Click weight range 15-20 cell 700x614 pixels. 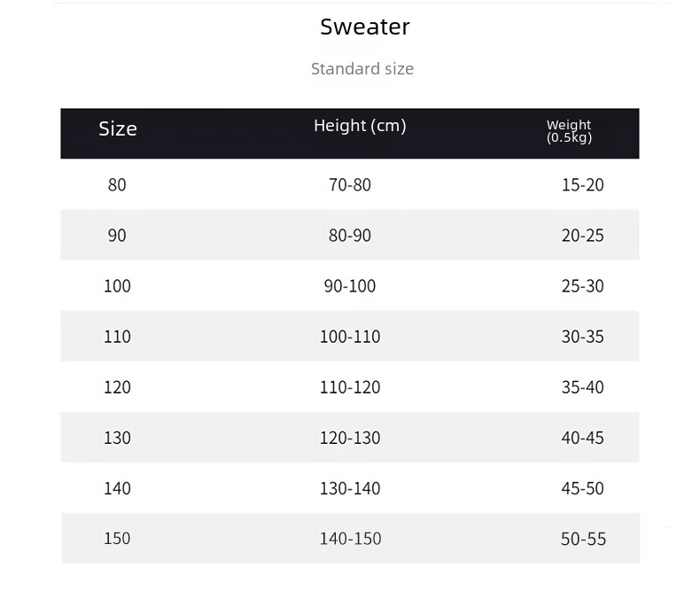click(x=583, y=185)
